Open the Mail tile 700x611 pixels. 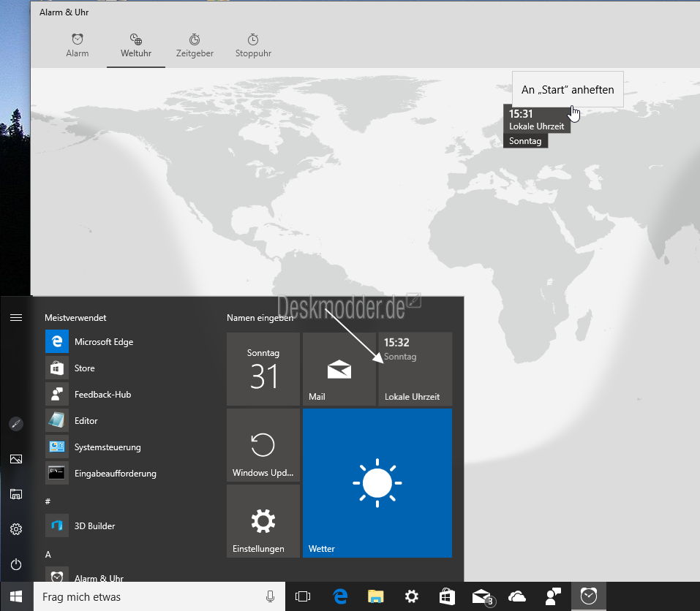(x=339, y=369)
